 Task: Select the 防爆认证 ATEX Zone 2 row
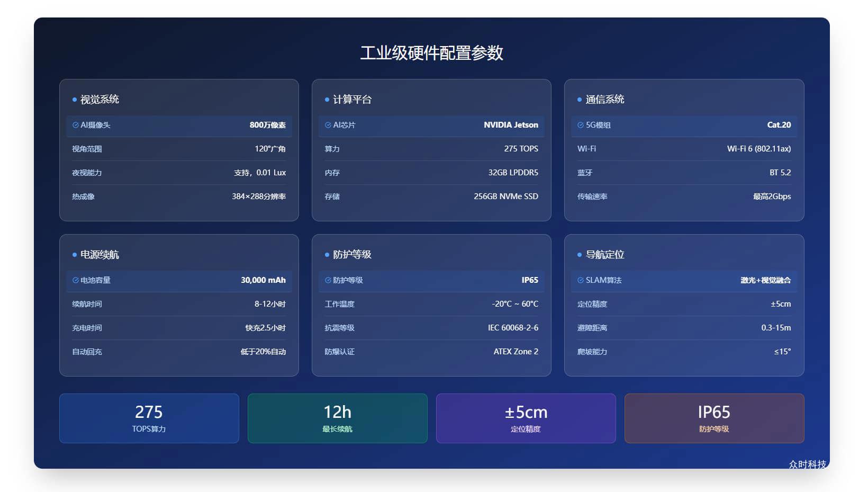431,352
